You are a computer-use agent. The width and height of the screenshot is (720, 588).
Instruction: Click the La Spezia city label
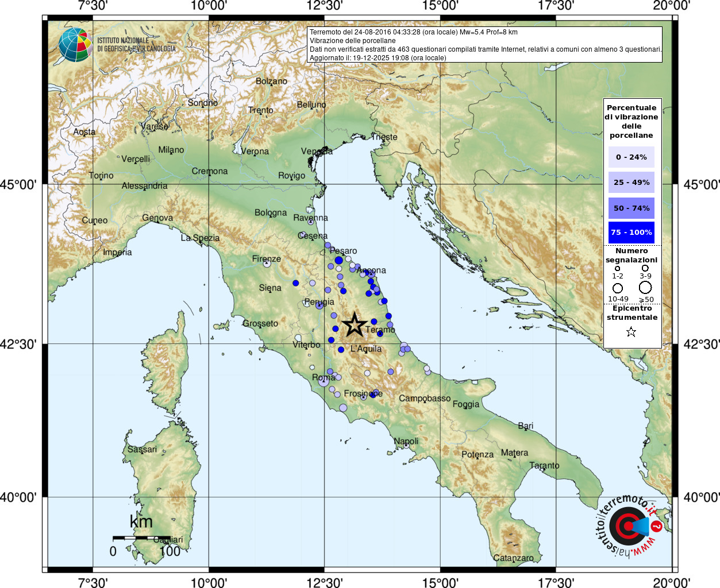click(x=201, y=238)
